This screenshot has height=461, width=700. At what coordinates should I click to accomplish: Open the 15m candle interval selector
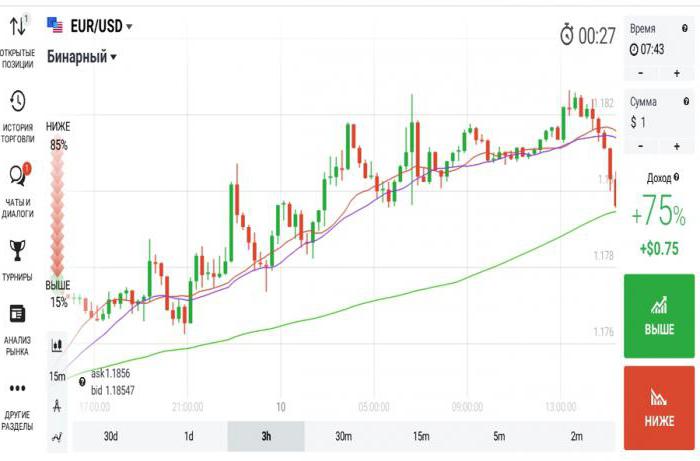click(x=57, y=377)
